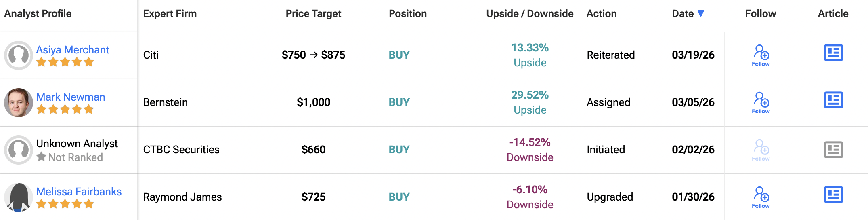Follow analyst Melissa Fairbanks
The height and width of the screenshot is (220, 868).
pyautogui.click(x=761, y=197)
